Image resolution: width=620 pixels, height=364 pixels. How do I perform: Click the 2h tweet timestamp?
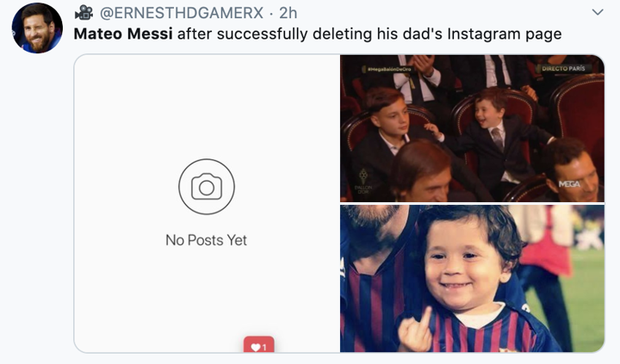(x=288, y=13)
